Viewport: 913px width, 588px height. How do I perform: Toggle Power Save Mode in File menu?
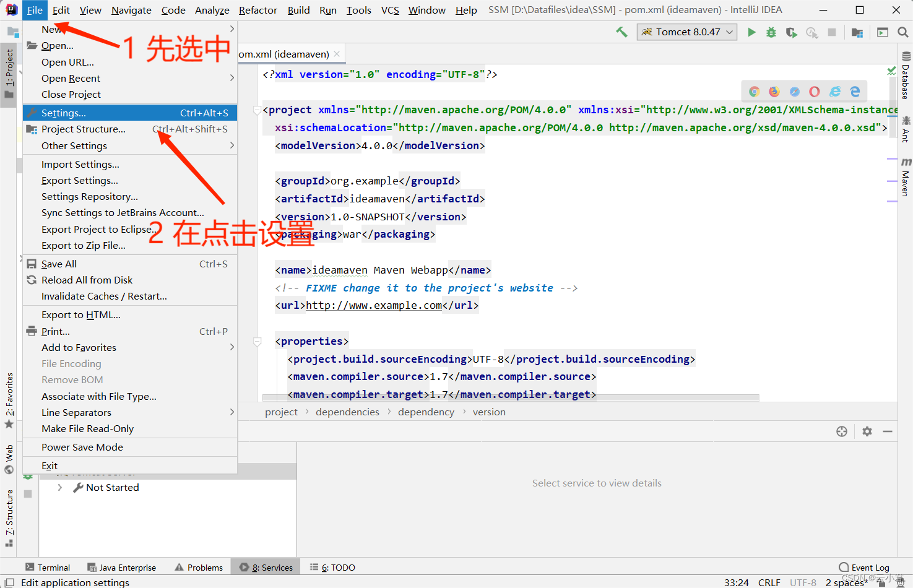click(130, 447)
